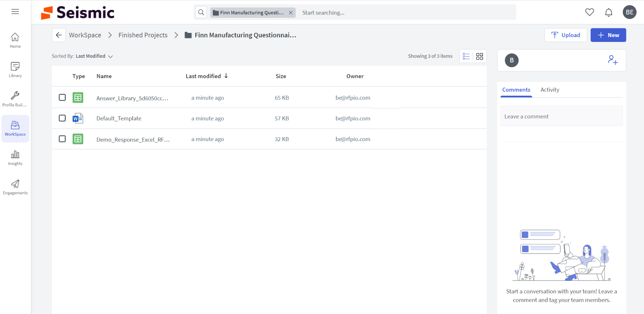
Task: Click Leave a comment field
Action: click(561, 116)
